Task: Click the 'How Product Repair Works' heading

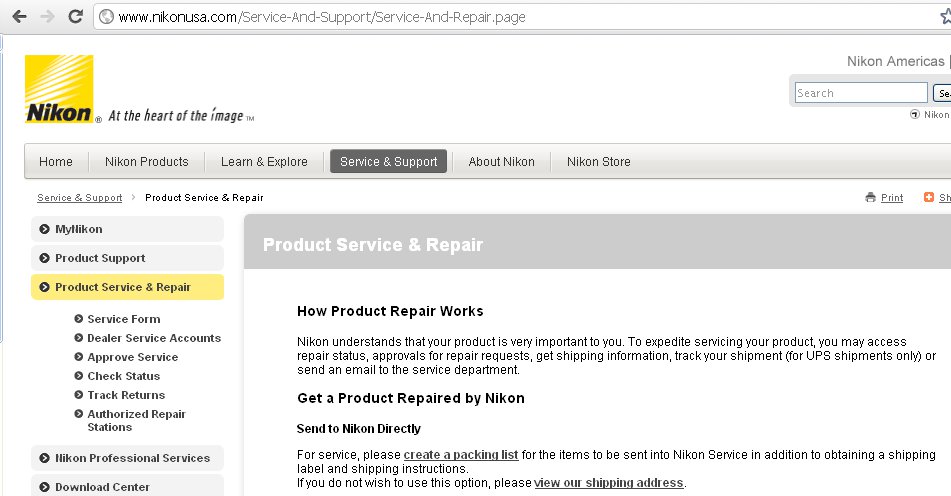Action: click(x=390, y=311)
